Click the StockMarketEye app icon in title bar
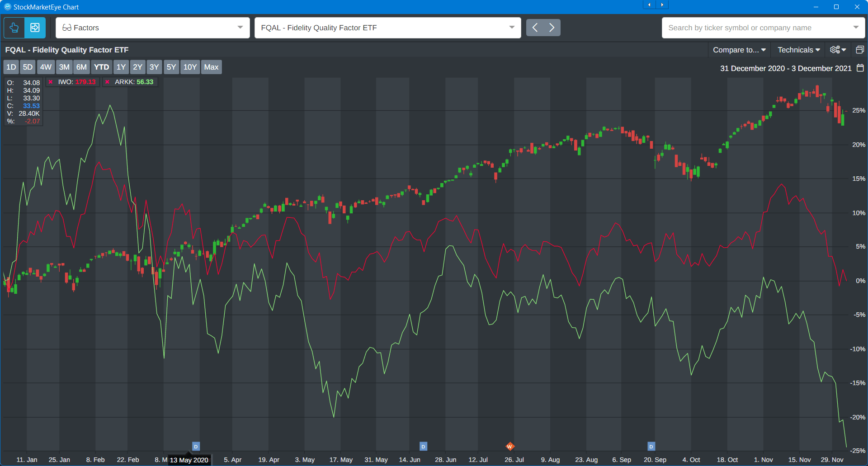The image size is (868, 466). 7,7
